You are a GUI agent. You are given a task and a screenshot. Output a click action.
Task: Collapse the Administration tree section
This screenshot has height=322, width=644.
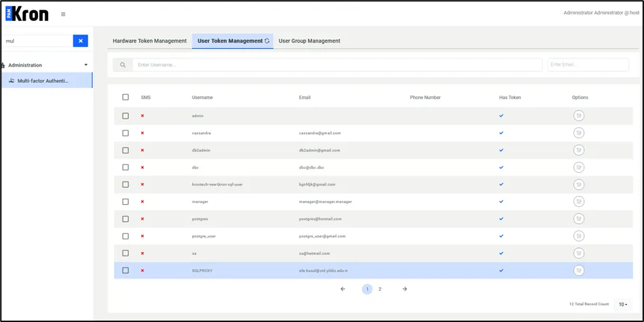coord(86,65)
